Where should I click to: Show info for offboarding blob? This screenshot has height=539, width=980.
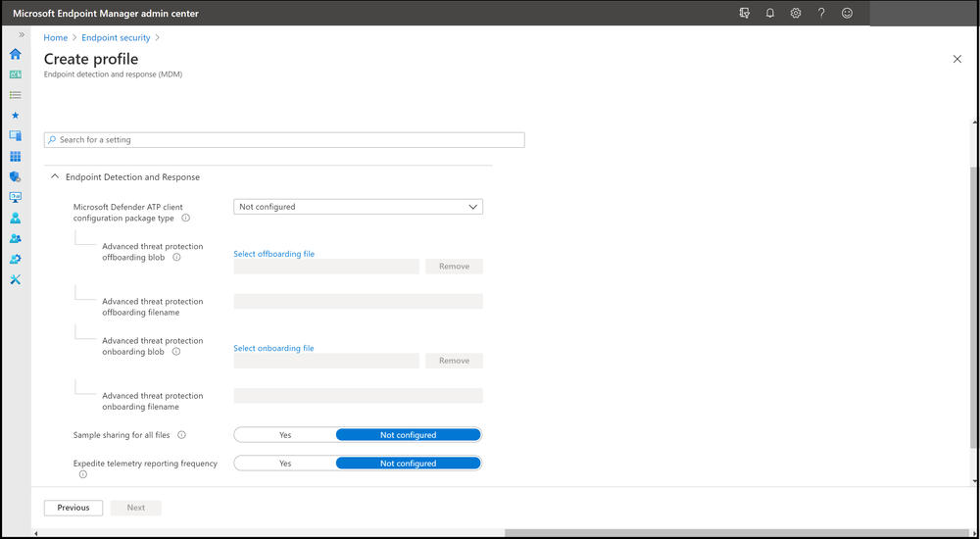(x=176, y=257)
